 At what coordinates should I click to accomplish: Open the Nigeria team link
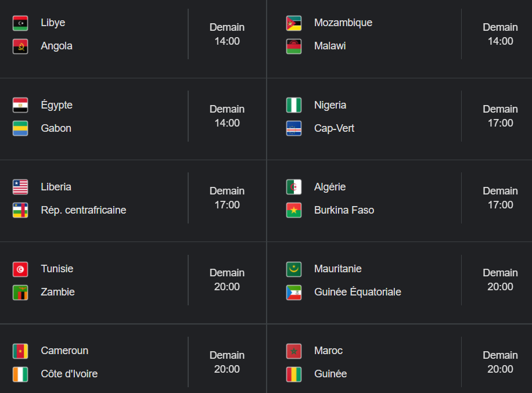pyautogui.click(x=330, y=105)
